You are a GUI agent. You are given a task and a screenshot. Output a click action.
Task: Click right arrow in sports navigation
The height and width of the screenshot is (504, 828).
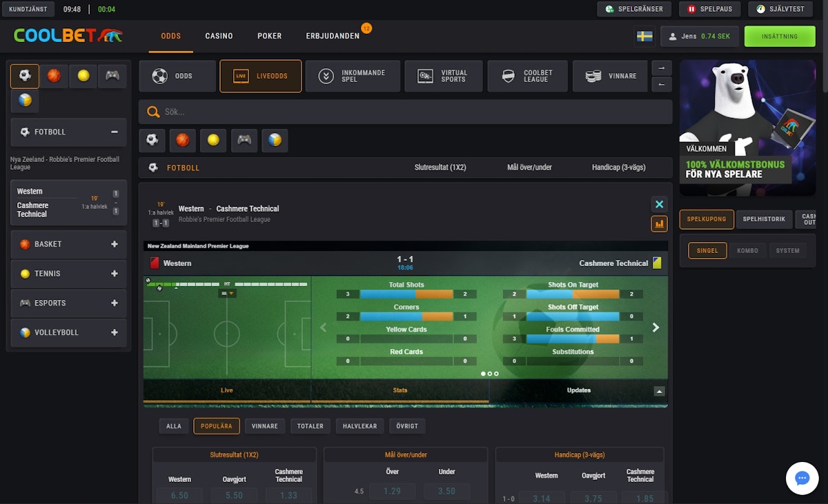click(661, 68)
